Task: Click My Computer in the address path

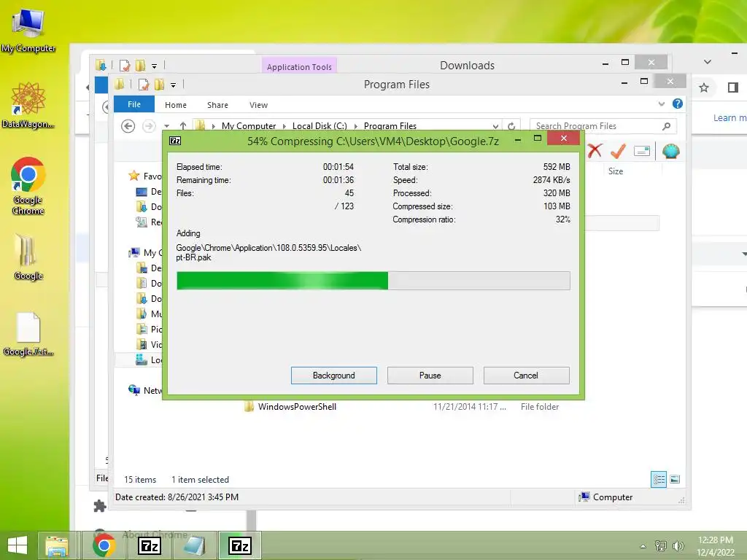Action: [249, 125]
